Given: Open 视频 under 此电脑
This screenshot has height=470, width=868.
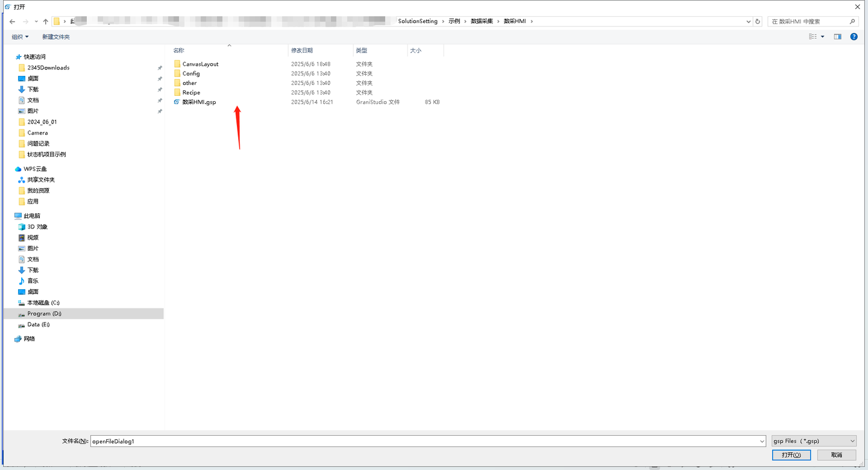Looking at the screenshot, I should point(33,237).
